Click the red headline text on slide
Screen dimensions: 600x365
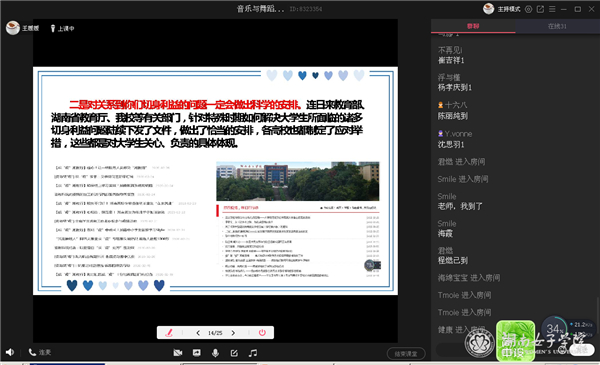coord(185,105)
